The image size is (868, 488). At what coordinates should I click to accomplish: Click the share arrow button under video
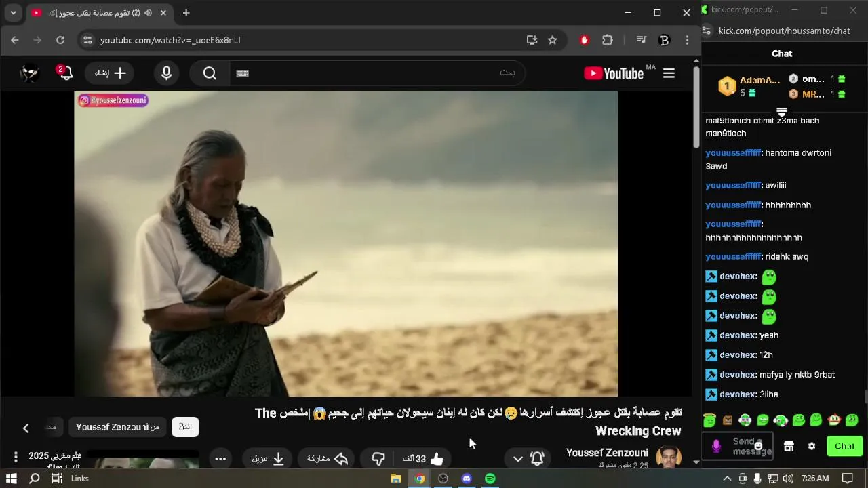coord(328,459)
